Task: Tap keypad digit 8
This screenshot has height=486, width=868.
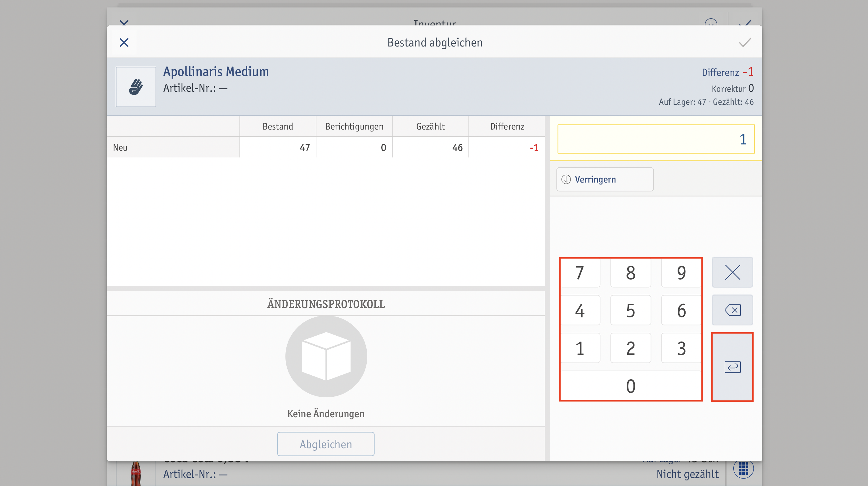Action: point(630,273)
